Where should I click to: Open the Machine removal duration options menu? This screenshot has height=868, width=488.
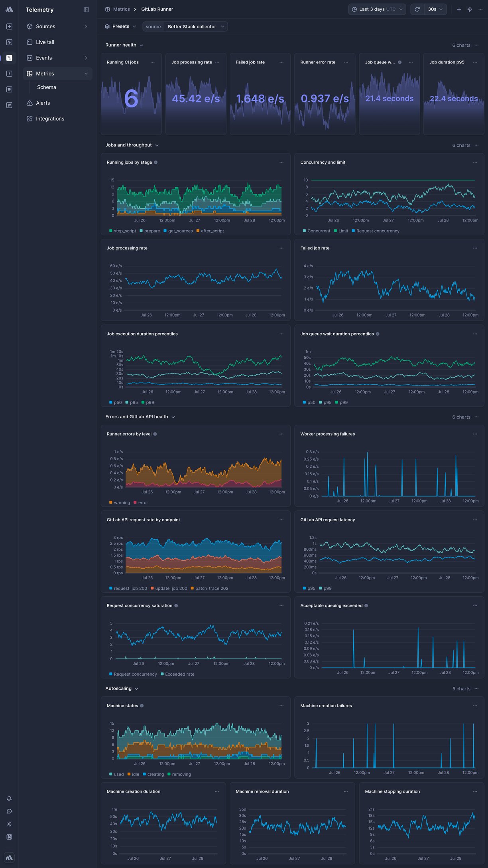[346, 791]
